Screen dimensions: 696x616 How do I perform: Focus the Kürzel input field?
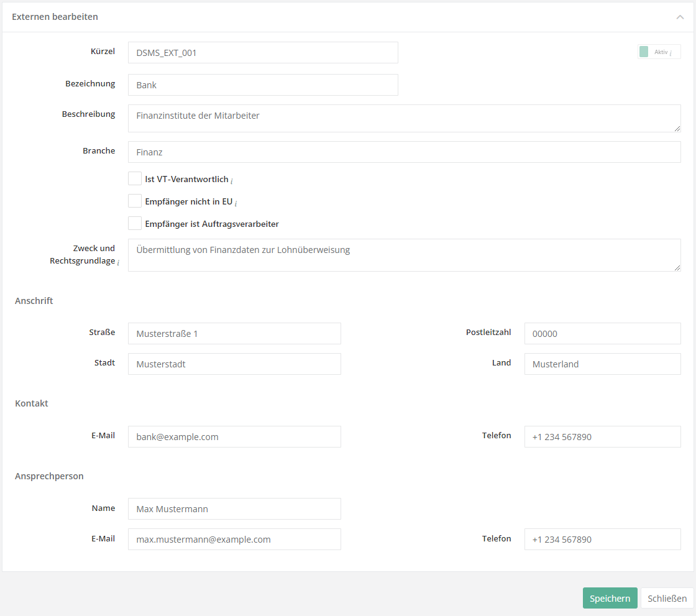click(263, 53)
